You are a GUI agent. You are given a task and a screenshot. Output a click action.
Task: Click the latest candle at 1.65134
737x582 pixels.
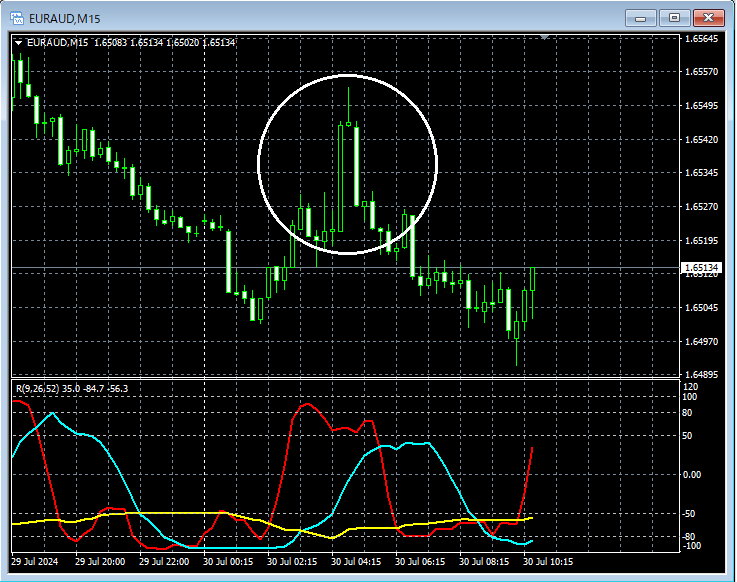click(x=533, y=279)
